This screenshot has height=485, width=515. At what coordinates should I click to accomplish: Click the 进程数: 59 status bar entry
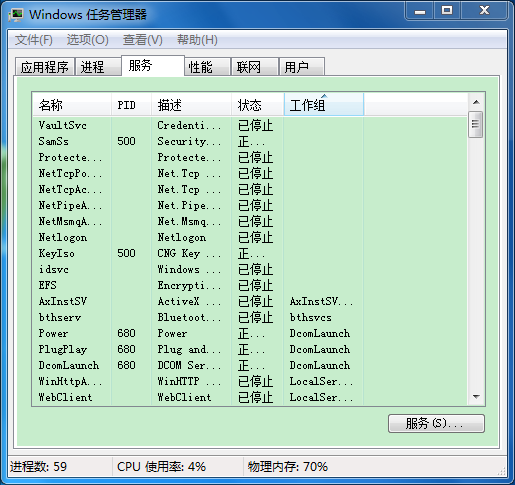coord(39,467)
